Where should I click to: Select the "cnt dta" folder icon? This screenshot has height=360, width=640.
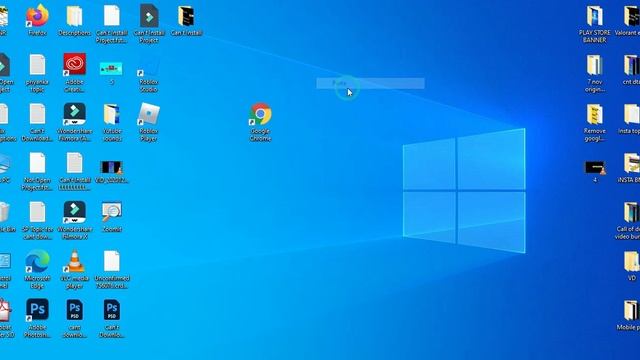coord(632,65)
